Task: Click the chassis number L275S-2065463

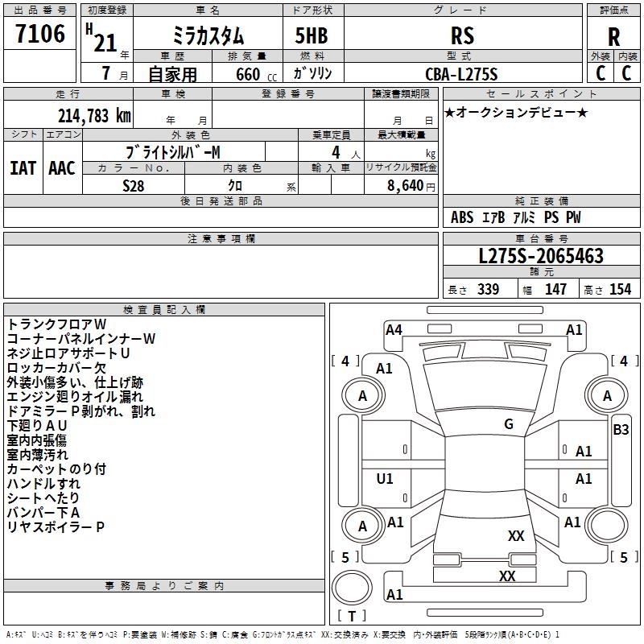Action: [540, 257]
